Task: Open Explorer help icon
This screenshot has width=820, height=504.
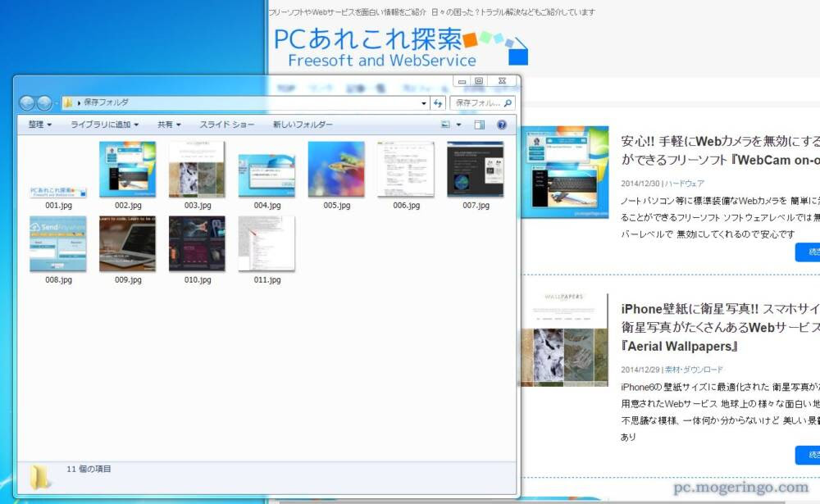Action: 502,125
